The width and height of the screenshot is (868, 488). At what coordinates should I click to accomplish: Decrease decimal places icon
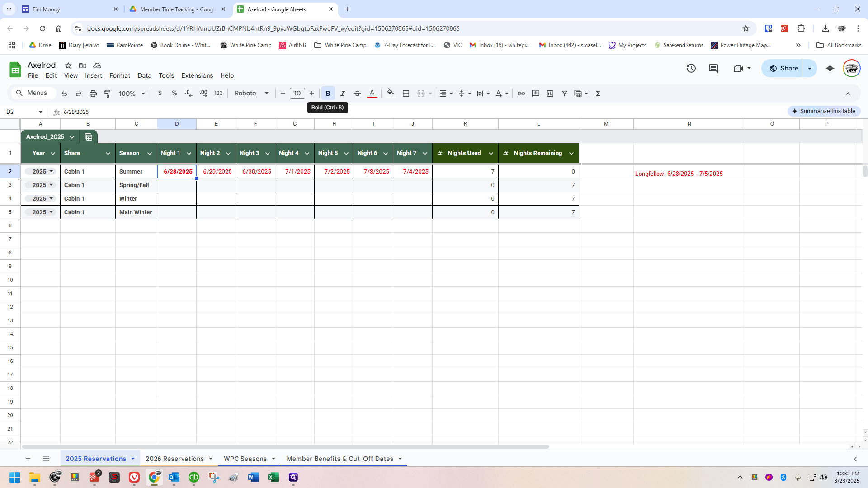189,93
